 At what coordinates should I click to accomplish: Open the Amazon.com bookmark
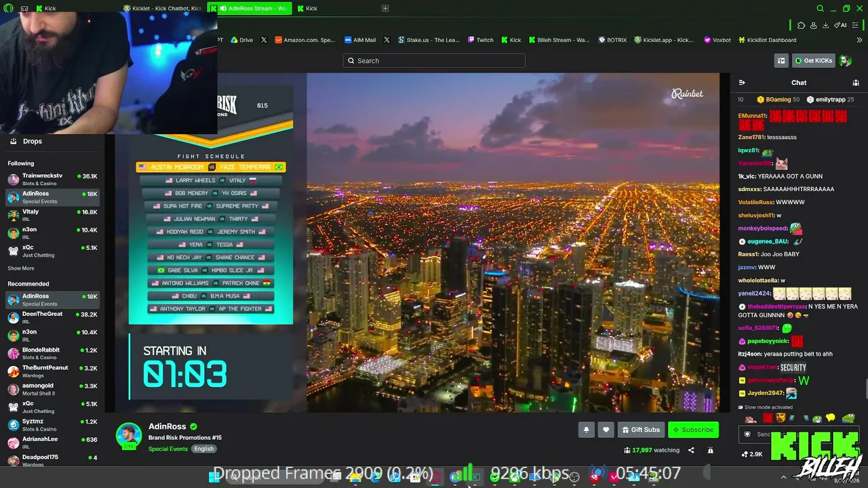tap(305, 40)
